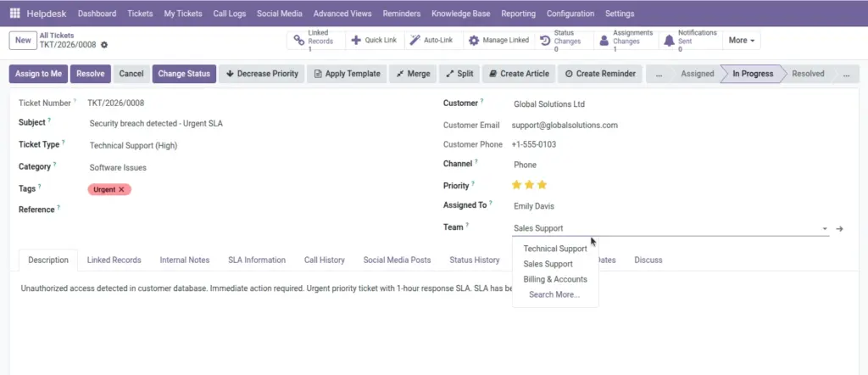Switch to Internal Notes tab
This screenshot has width=868, height=375.
click(x=185, y=260)
